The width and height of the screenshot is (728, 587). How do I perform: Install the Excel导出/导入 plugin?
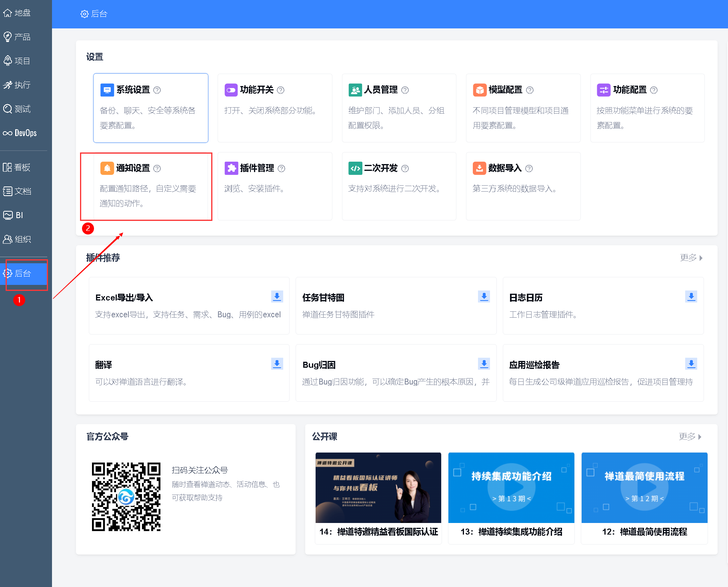pyautogui.click(x=277, y=297)
